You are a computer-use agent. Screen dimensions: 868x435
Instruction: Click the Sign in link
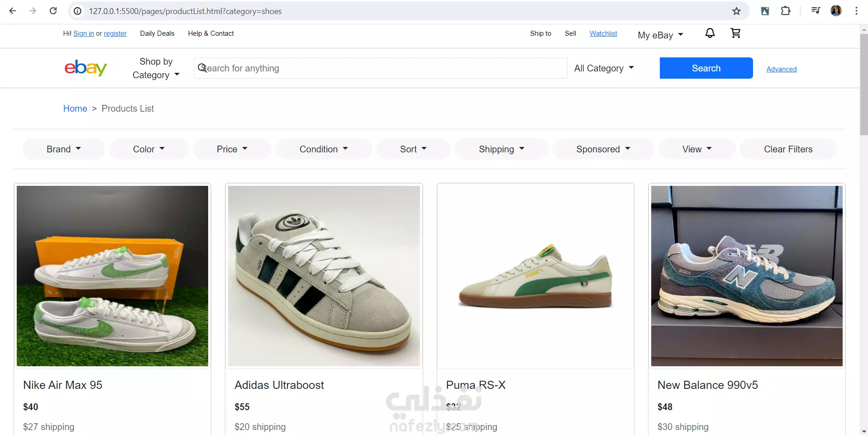point(84,33)
